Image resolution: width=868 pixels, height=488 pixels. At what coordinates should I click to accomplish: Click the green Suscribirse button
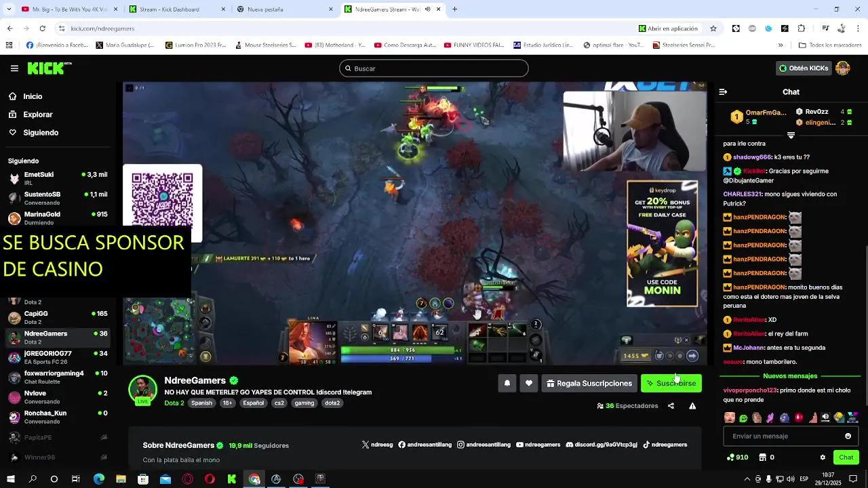671,383
